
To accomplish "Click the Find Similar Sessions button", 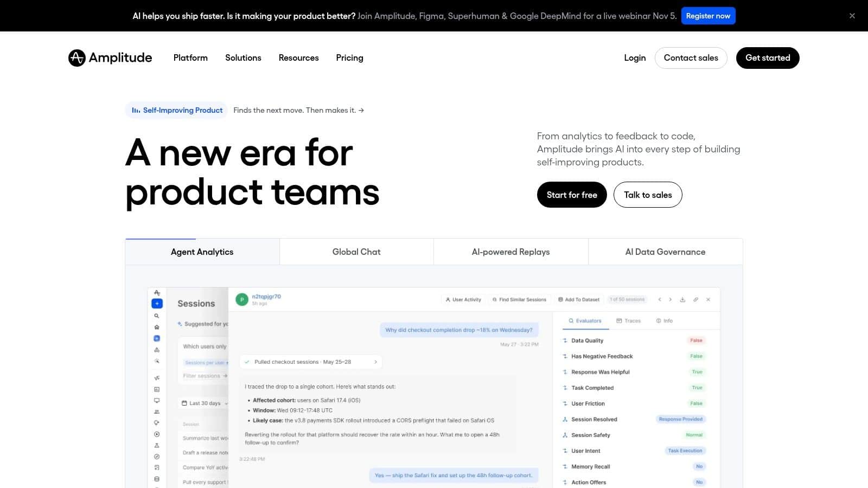I will click(x=519, y=299).
